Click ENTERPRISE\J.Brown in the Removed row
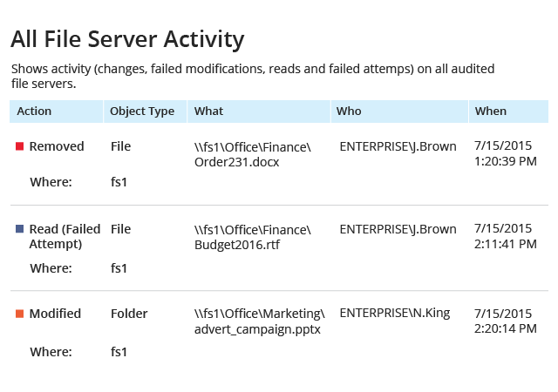 point(398,146)
